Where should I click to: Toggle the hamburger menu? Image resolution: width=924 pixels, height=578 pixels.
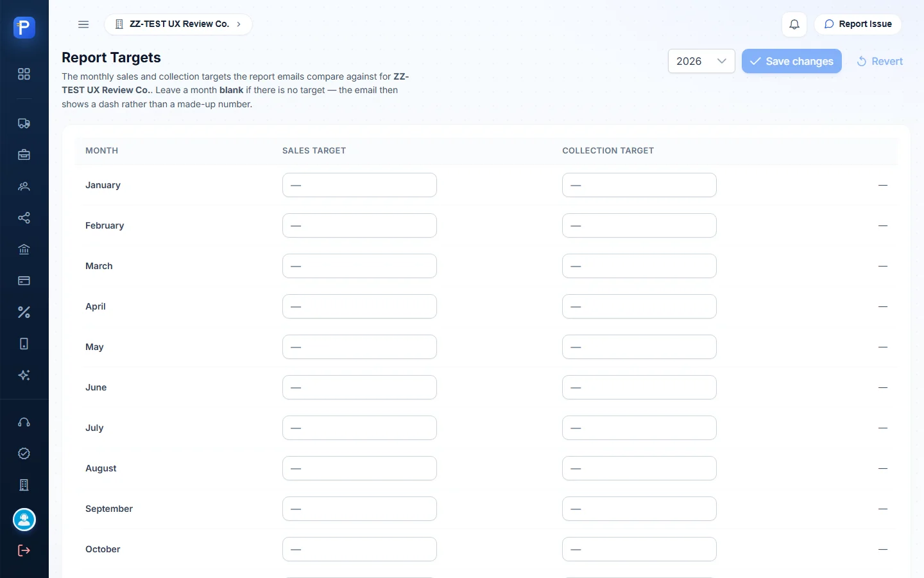[x=83, y=24]
